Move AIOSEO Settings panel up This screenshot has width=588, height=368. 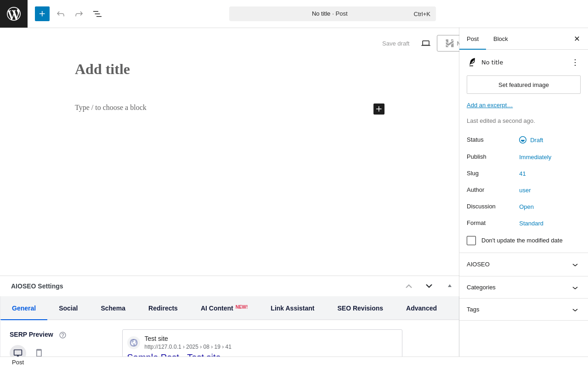(409, 286)
